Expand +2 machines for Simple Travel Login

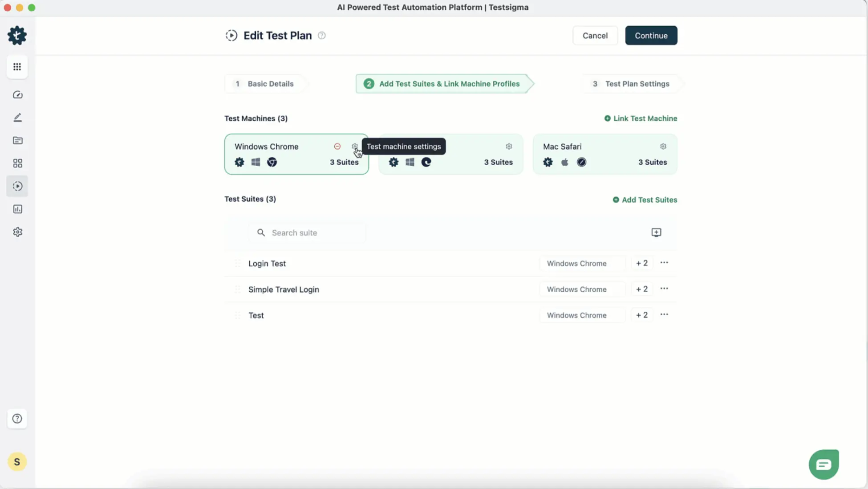point(641,289)
